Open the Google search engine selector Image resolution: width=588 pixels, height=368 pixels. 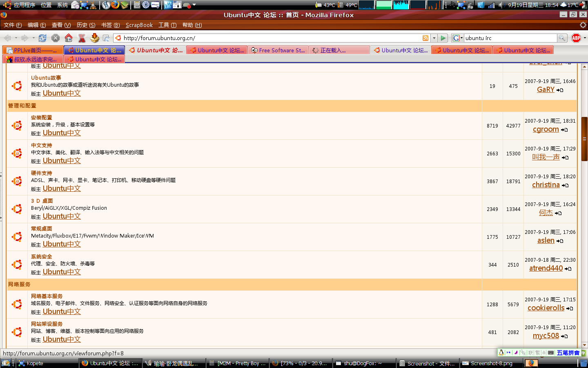click(458, 38)
